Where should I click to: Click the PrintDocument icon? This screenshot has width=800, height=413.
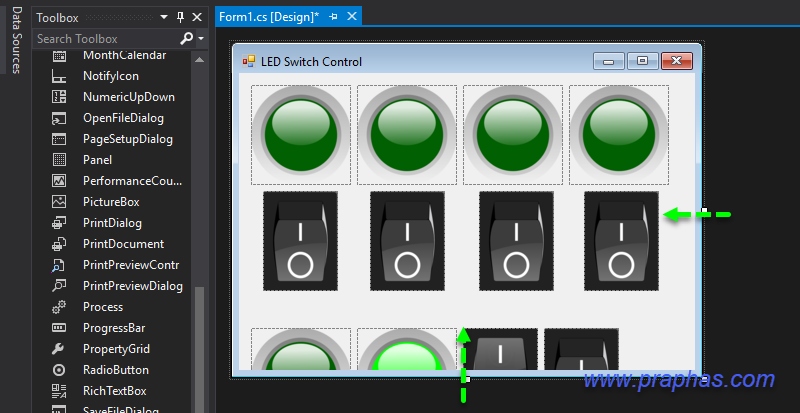tap(59, 244)
